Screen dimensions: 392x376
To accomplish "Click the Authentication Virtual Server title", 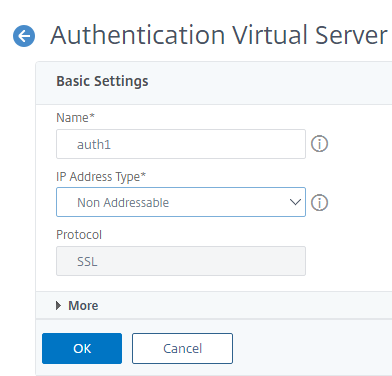I will tap(219, 35).
